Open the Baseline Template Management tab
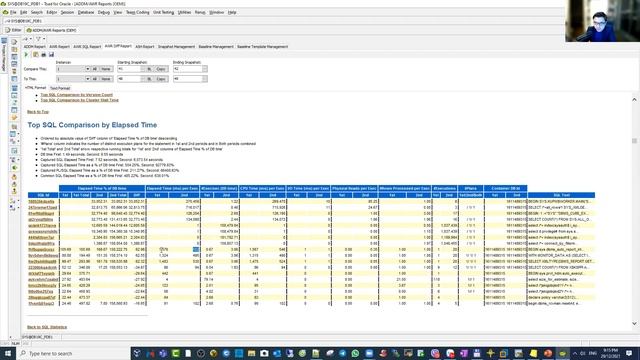Viewport: 640px width, 360px height. (262, 47)
